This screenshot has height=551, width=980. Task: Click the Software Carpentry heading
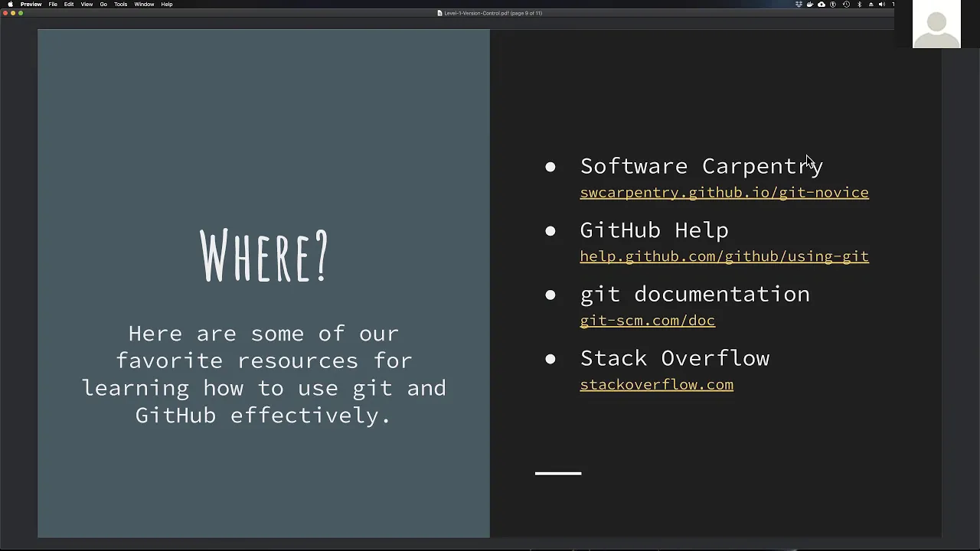coord(701,166)
